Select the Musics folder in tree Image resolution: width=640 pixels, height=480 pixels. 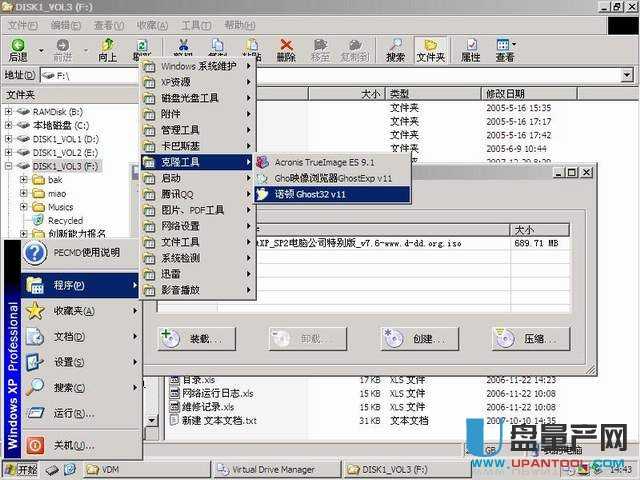(x=60, y=207)
